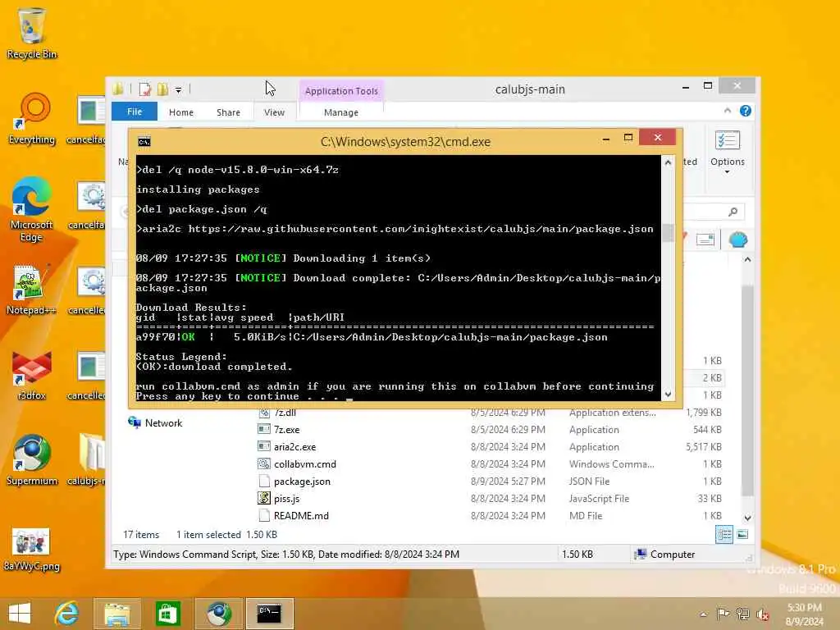The height and width of the screenshot is (630, 840).
Task: Expand the Quick Access Toolbar customize dropdown
Action: pos(178,89)
